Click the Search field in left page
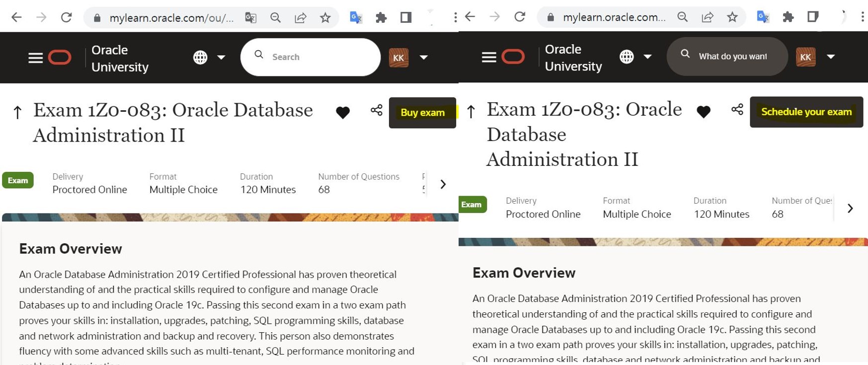Image resolution: width=868 pixels, height=365 pixels. [311, 57]
